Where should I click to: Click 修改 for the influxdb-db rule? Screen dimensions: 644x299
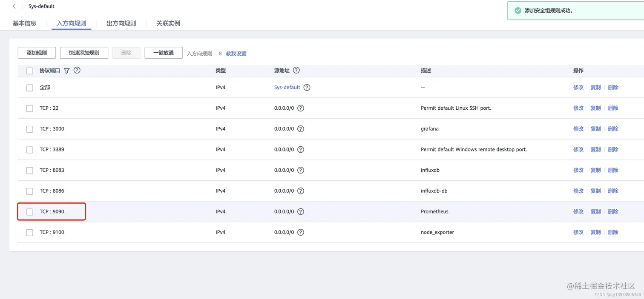[x=578, y=191]
